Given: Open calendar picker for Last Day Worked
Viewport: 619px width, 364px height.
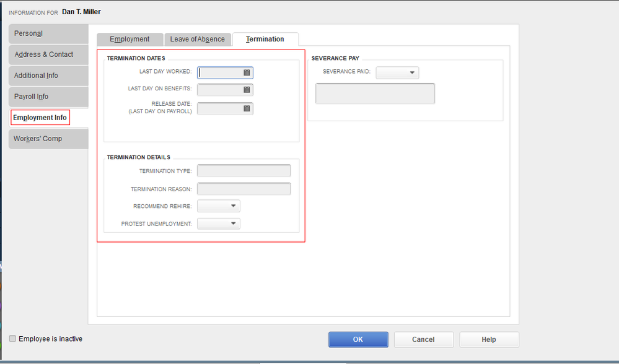Looking at the screenshot, I should (247, 72).
